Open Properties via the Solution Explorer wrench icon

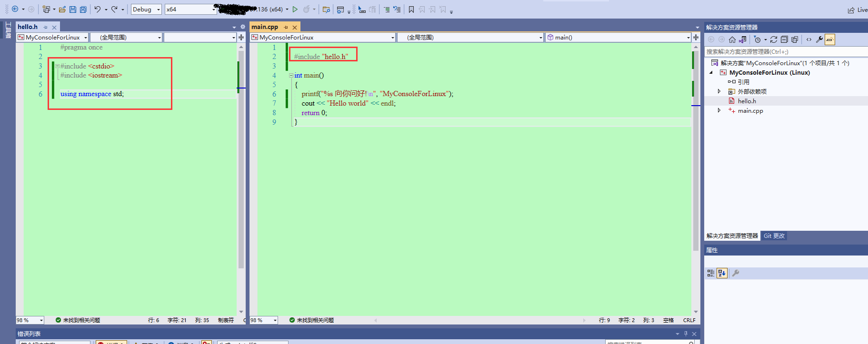click(x=819, y=39)
